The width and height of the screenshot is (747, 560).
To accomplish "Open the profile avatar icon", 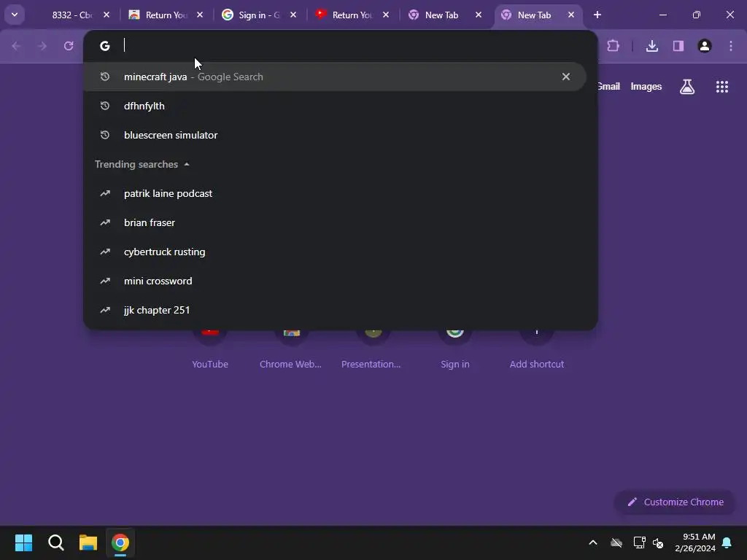I will tap(705, 46).
